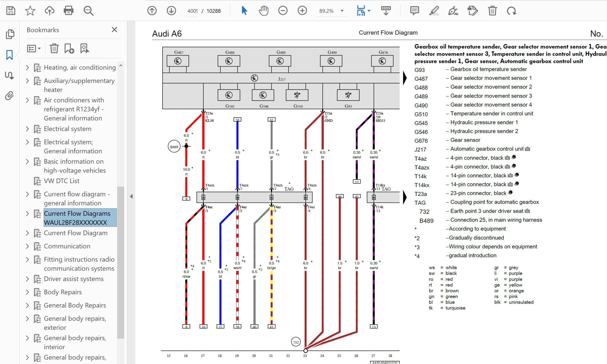
Task: Expand Basic information on high-voltage vehicles
Action: tap(28, 161)
